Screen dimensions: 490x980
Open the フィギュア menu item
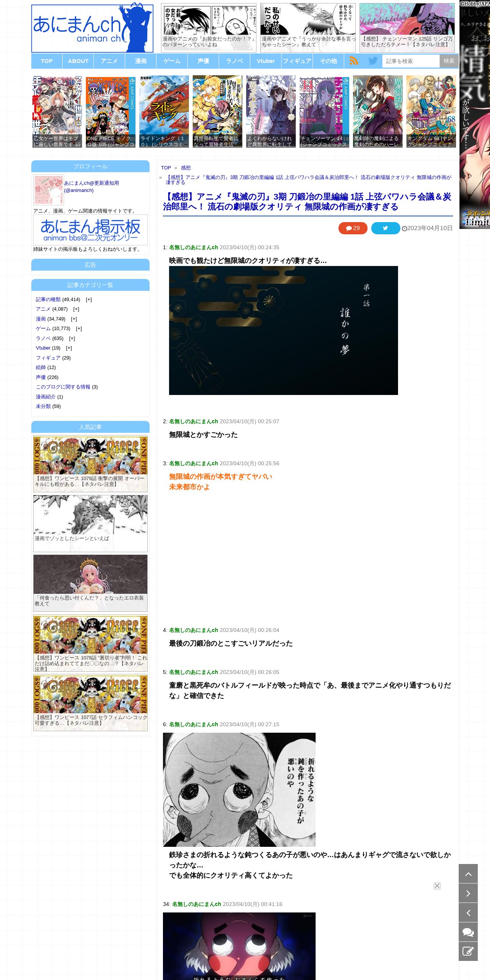pos(297,61)
